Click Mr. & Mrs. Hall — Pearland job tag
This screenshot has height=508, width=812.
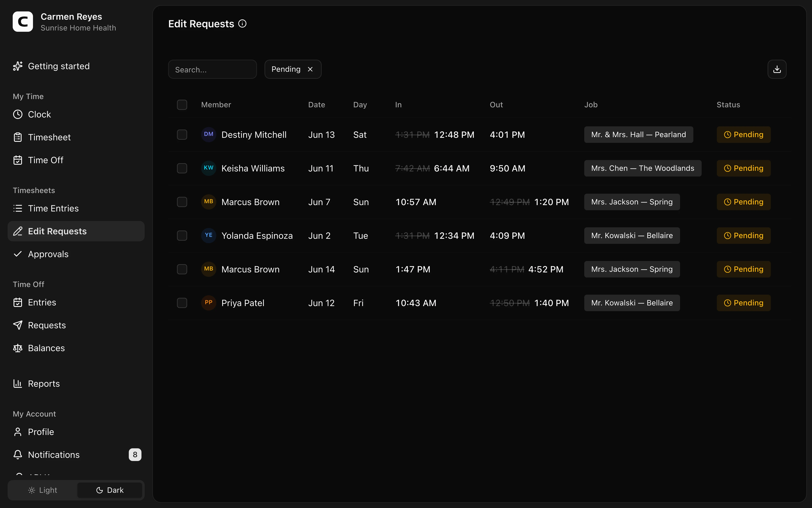pyautogui.click(x=639, y=135)
